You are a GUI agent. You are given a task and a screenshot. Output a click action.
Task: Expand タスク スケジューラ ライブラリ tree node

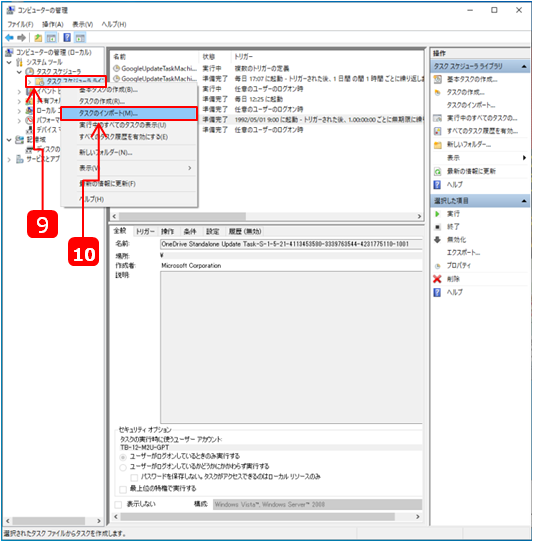pos(30,82)
